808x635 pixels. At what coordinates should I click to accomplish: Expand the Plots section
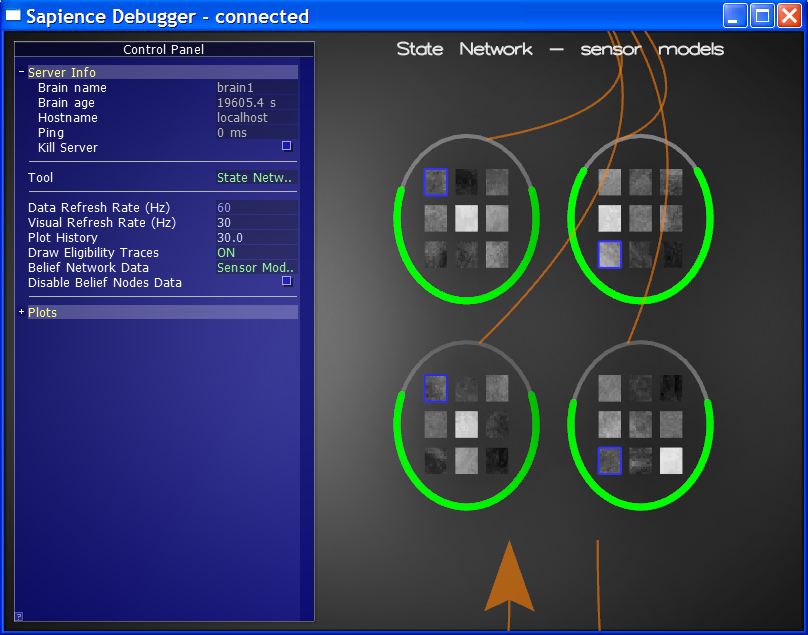(21, 313)
